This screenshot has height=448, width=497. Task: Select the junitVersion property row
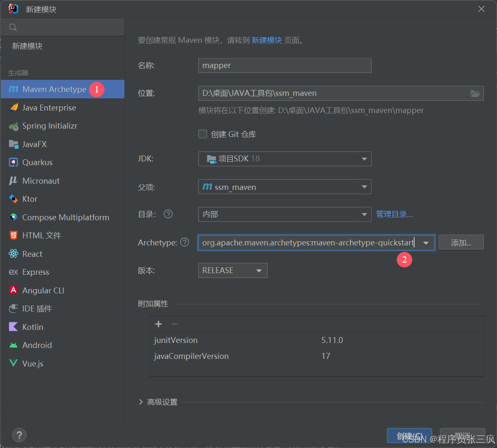tap(317, 340)
